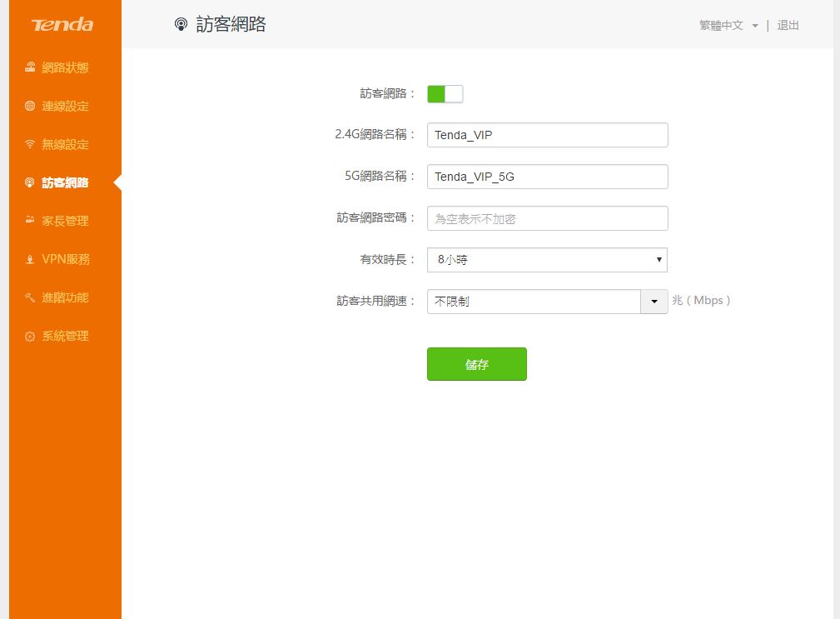Click the VPN服務 sidebar icon
Image resolution: width=840 pixels, height=619 pixels.
click(30, 259)
